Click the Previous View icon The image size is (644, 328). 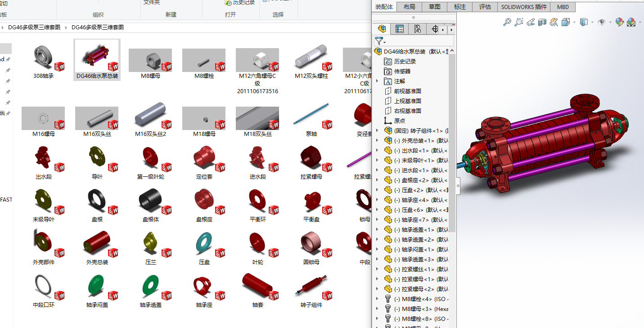[531, 22]
